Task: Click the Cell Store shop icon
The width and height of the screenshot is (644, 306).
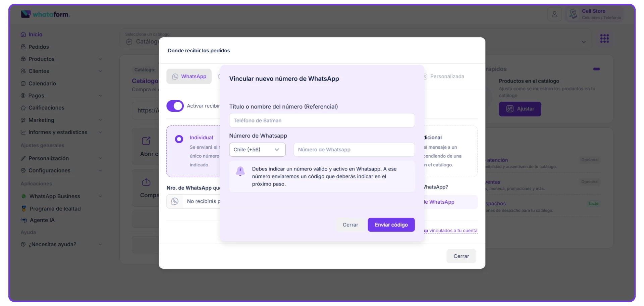Action: pyautogui.click(x=573, y=14)
